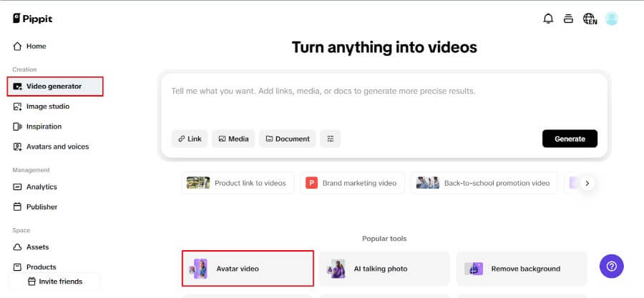Click the Pippit logo
Image resolution: width=644 pixels, height=298 pixels.
[32, 19]
